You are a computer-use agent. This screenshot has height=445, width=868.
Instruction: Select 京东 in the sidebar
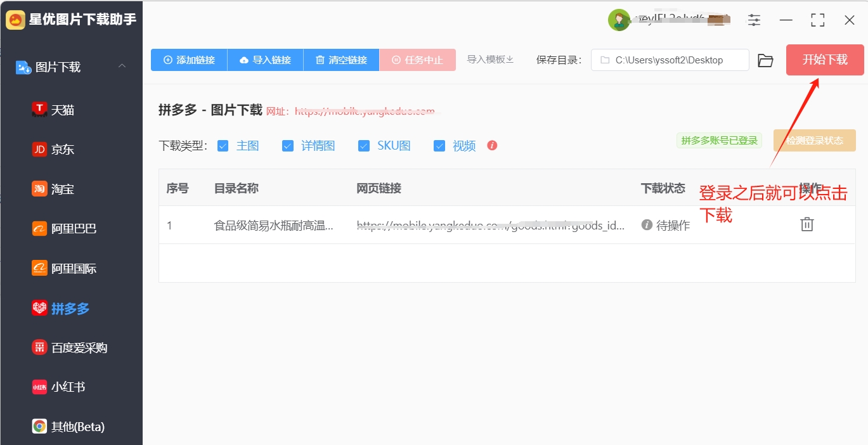[53, 150]
